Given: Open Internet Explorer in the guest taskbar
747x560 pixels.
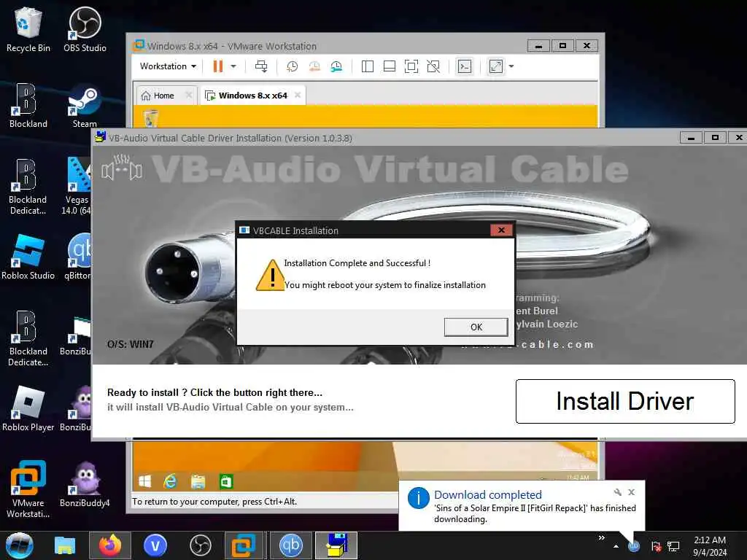Looking at the screenshot, I should coord(170,482).
